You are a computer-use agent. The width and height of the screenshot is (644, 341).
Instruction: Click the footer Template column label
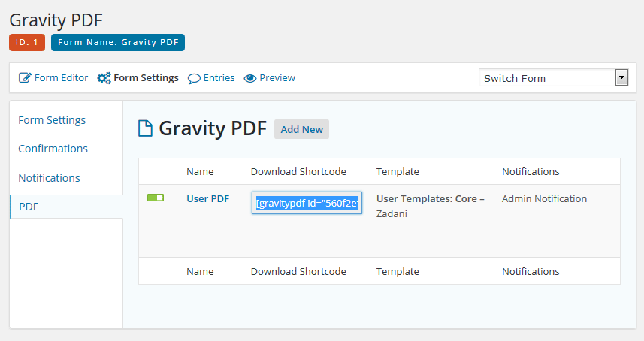click(x=398, y=271)
